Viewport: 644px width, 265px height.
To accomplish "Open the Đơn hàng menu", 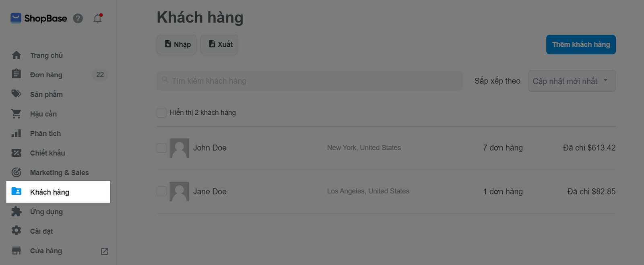I will coord(46,75).
